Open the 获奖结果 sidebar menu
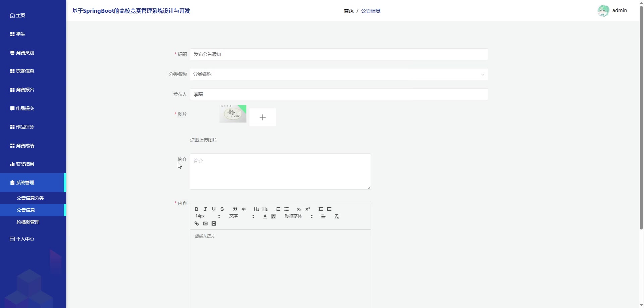The height and width of the screenshot is (308, 644). point(33,164)
